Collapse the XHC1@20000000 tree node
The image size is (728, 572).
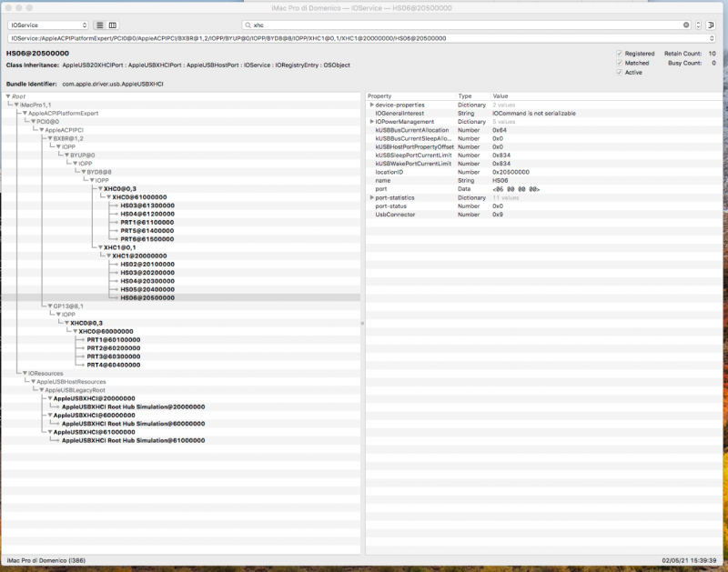pyautogui.click(x=107, y=256)
